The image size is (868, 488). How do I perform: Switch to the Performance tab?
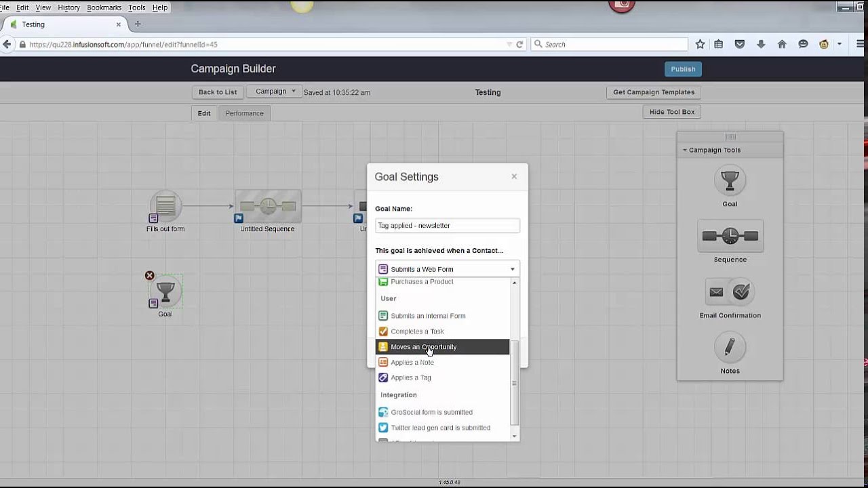pyautogui.click(x=244, y=113)
